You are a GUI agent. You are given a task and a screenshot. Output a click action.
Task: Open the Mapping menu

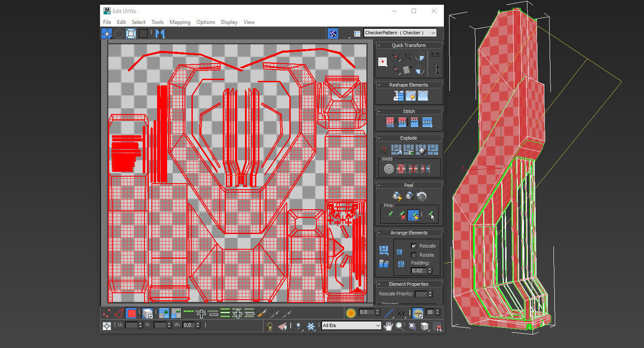[180, 22]
